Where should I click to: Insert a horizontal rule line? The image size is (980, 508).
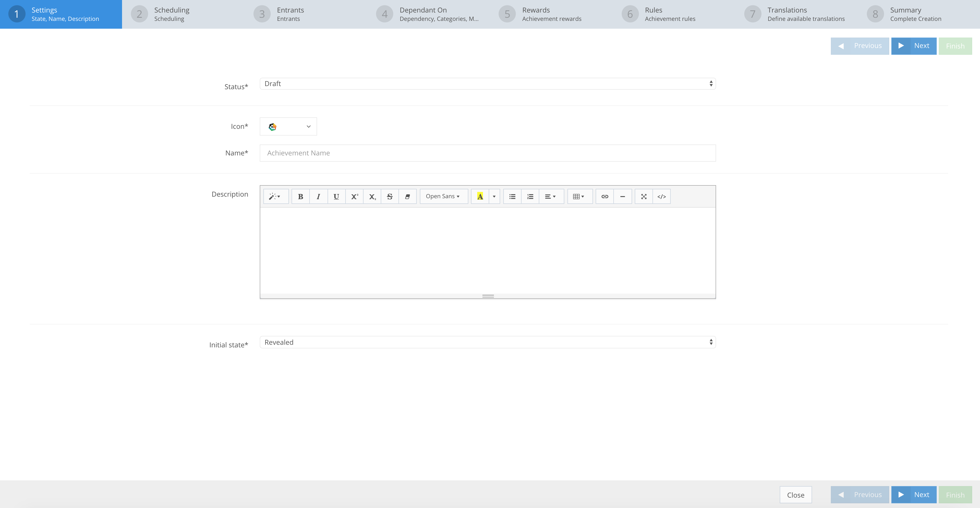click(622, 197)
